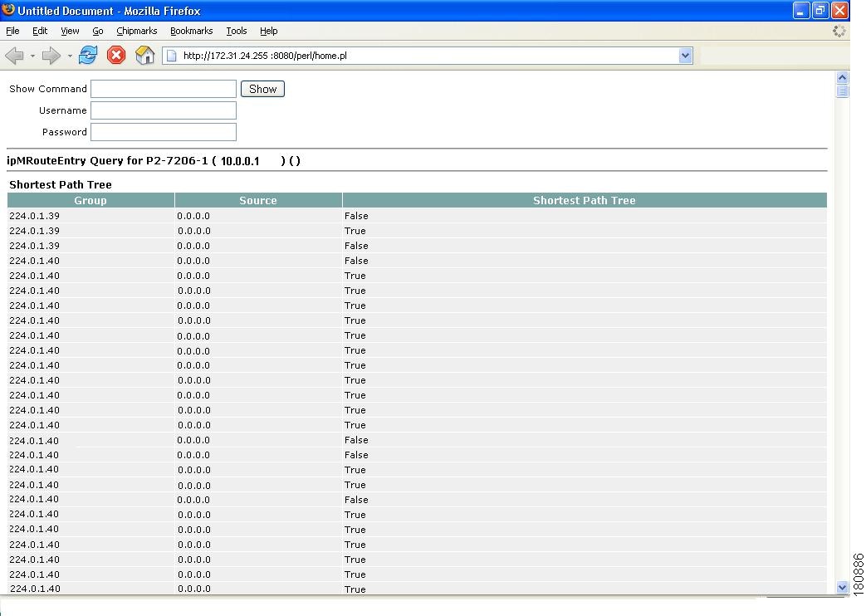This screenshot has height=616, width=866.
Task: Click the Back navigation arrow
Action: pyautogui.click(x=14, y=56)
